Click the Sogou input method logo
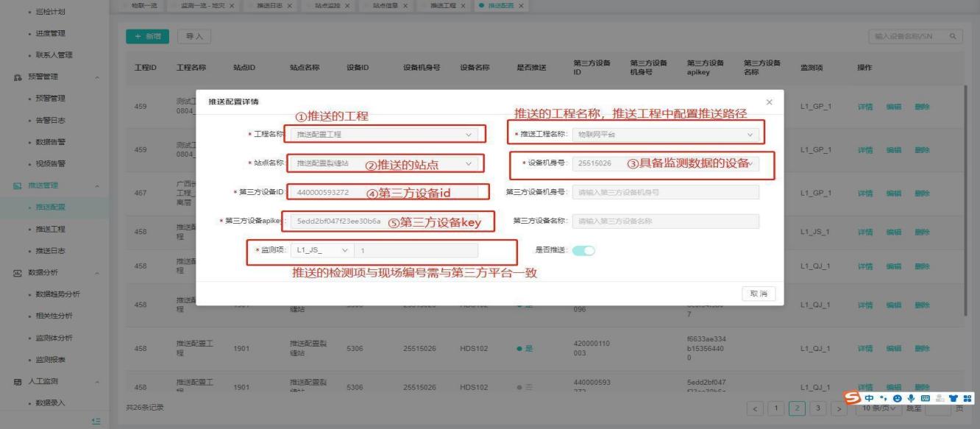 (851, 398)
